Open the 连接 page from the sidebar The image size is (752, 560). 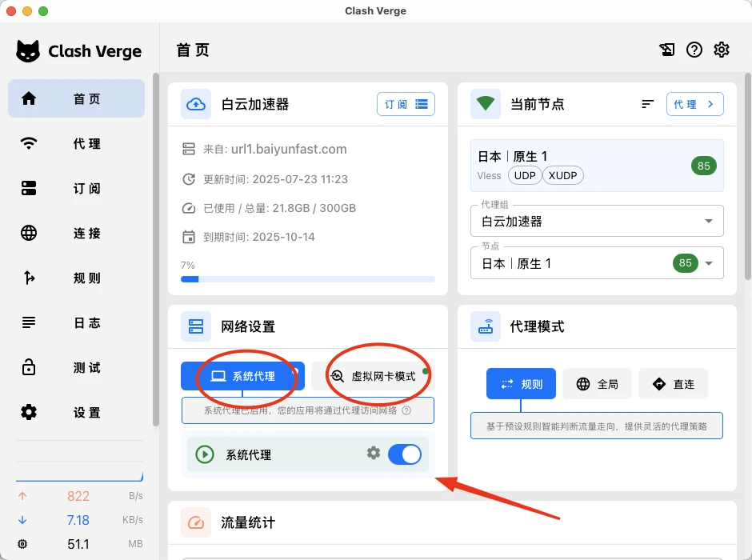(76, 234)
